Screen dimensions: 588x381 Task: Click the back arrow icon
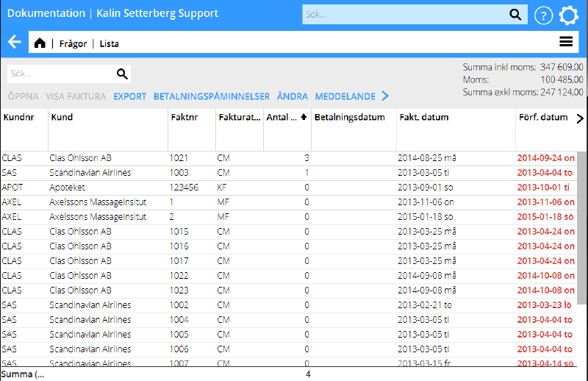pyautogui.click(x=15, y=42)
